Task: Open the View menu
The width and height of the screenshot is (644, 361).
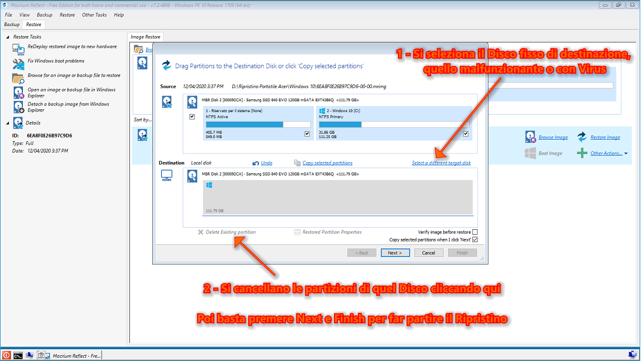Action: point(25,15)
